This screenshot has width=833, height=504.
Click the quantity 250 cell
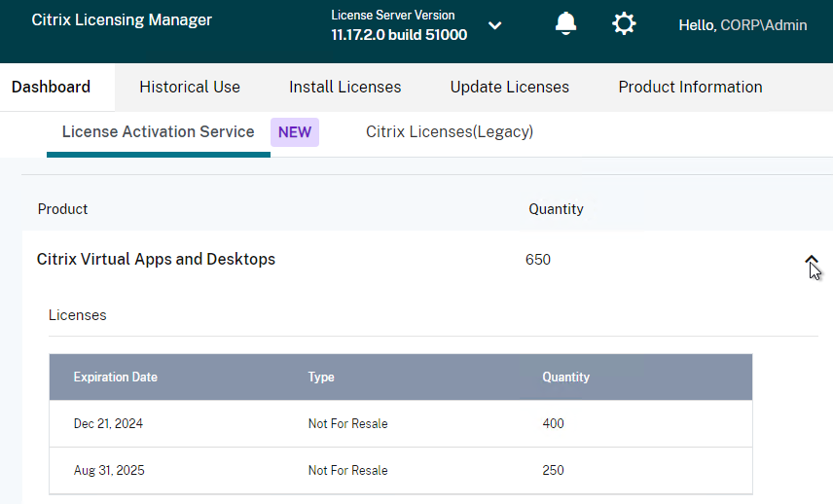[553, 471]
